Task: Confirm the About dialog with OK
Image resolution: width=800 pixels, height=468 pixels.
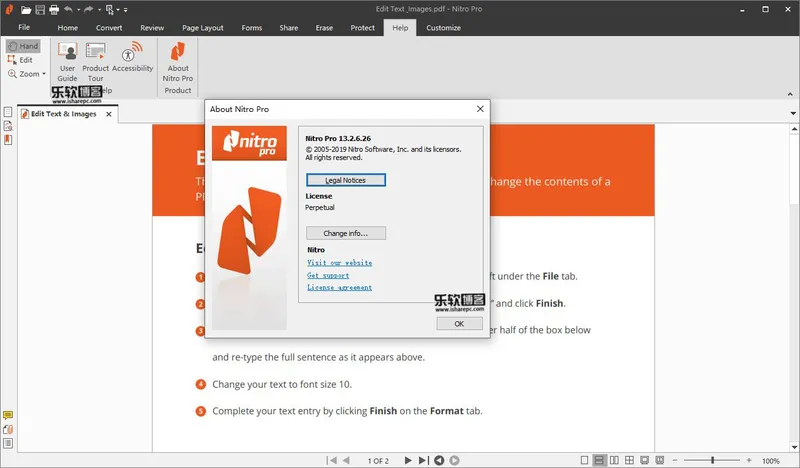Action: click(x=459, y=324)
